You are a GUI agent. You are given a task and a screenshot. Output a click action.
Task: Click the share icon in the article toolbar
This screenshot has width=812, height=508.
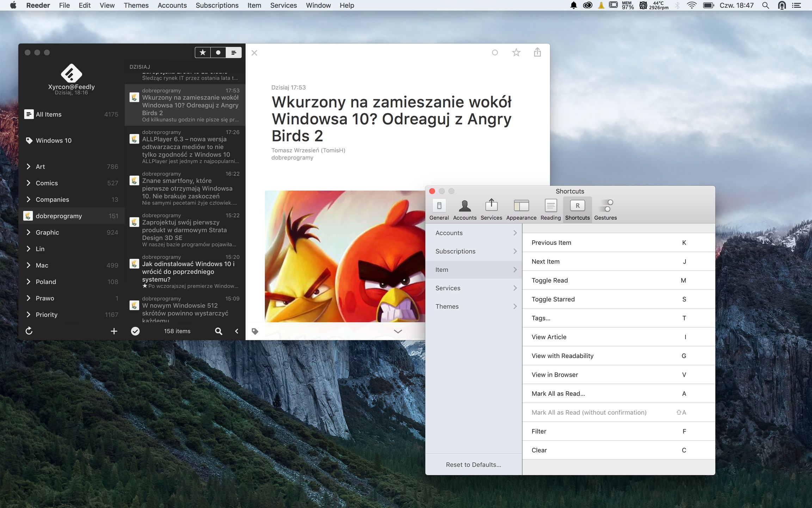pyautogui.click(x=537, y=53)
